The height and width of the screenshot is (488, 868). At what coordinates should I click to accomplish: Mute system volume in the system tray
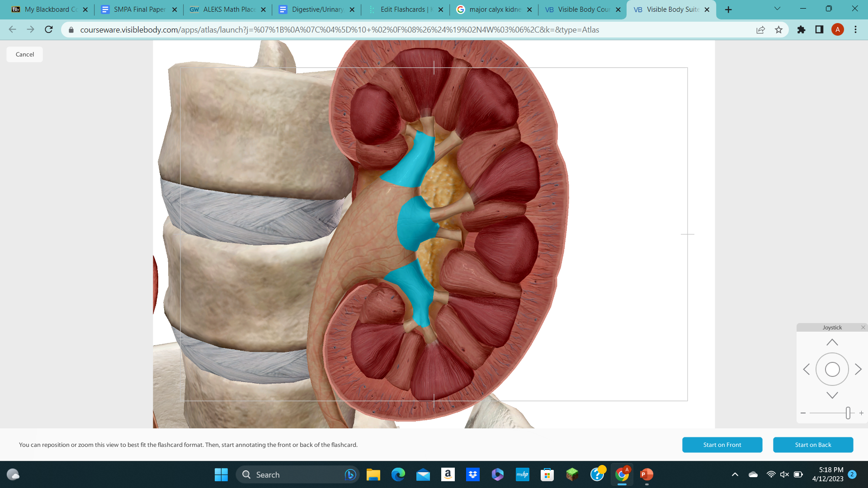[784, 474]
